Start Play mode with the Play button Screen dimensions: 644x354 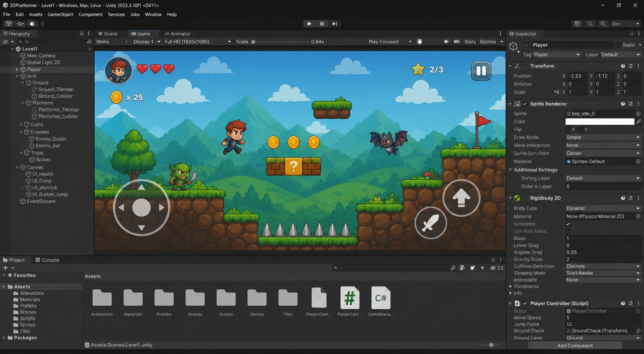click(x=309, y=24)
